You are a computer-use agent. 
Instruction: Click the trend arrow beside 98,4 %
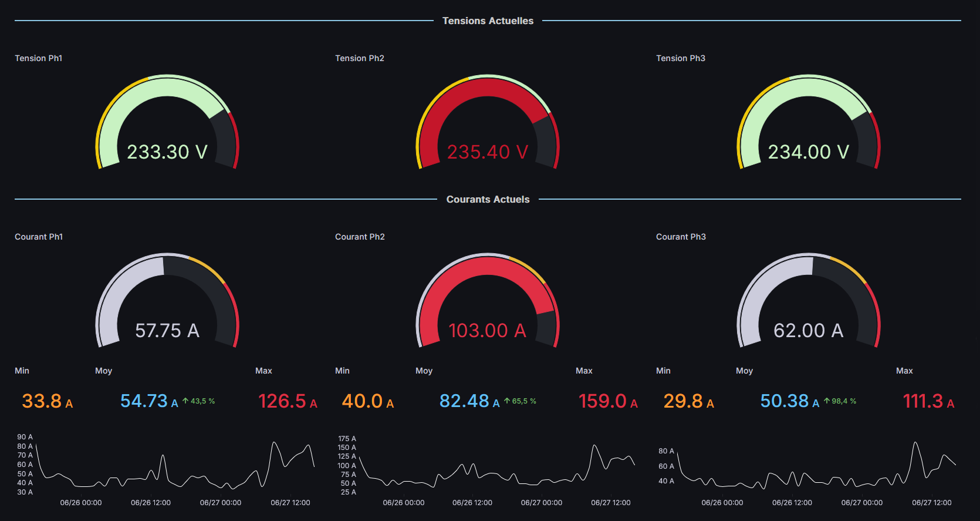pos(827,401)
